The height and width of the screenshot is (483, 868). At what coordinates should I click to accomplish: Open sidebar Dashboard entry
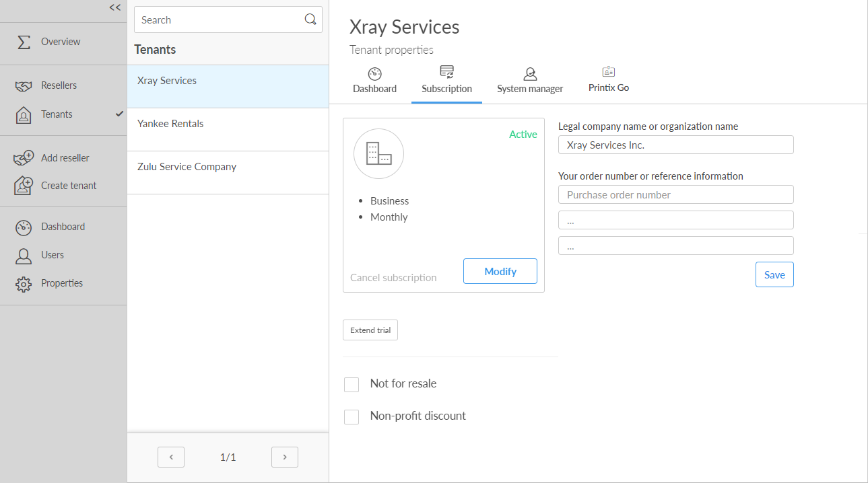63,227
